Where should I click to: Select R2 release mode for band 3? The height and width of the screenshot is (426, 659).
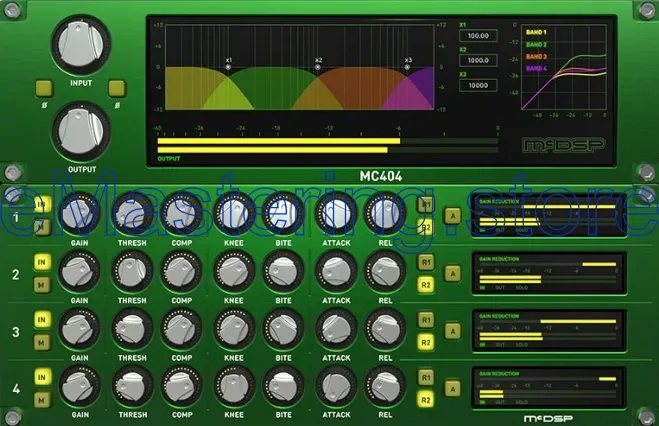[426, 343]
